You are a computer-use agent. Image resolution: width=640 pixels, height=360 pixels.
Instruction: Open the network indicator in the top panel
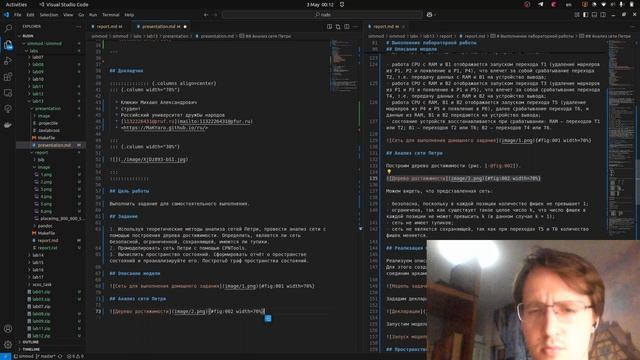pyautogui.click(x=604, y=4)
